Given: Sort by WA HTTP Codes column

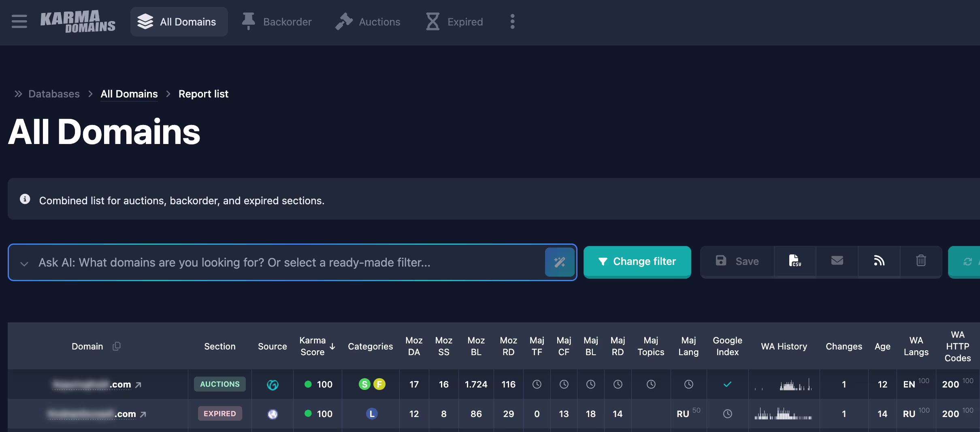Looking at the screenshot, I should 958,346.
